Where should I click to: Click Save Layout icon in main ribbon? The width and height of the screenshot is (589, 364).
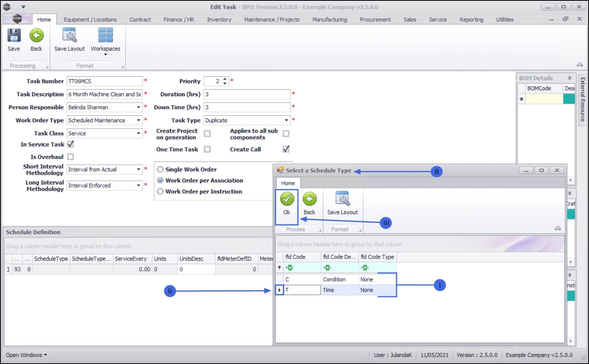69,36
